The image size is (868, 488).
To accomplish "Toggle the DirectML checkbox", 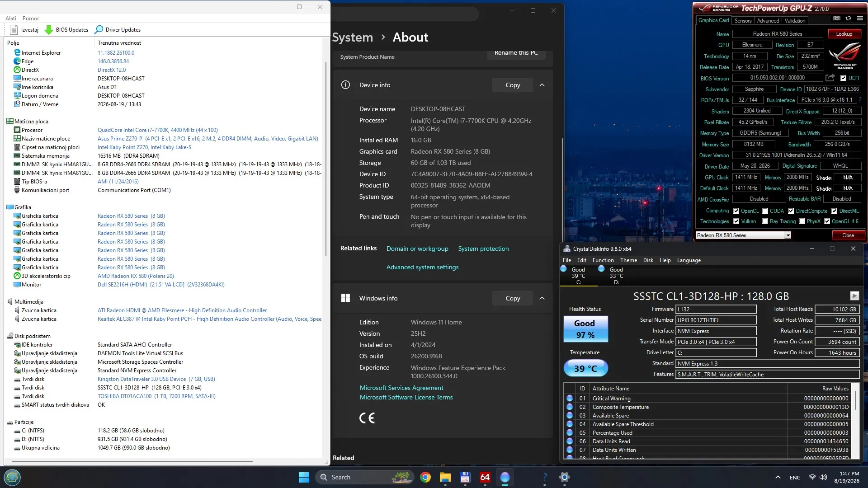I will [835, 211].
